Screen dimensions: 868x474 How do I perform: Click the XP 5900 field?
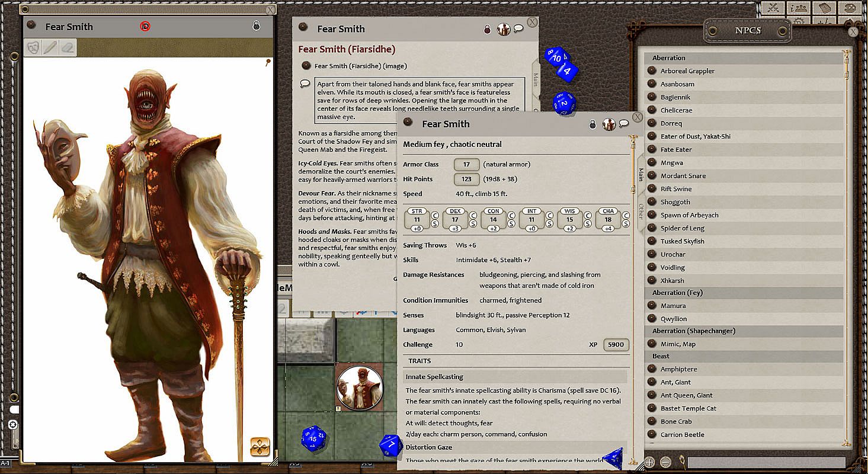coord(616,345)
